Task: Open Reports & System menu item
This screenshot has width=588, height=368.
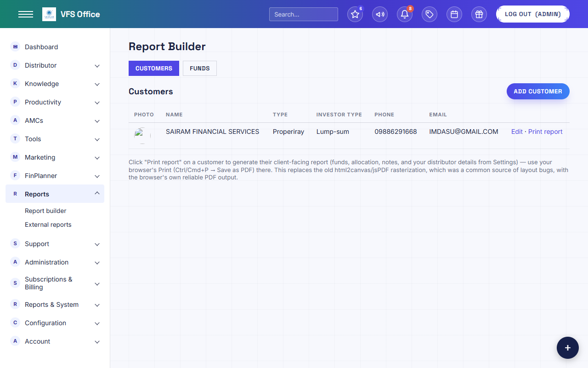Action: (55, 305)
